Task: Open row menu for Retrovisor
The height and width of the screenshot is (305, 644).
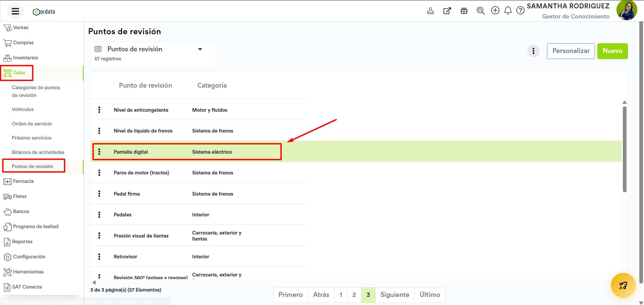Action: [99, 256]
